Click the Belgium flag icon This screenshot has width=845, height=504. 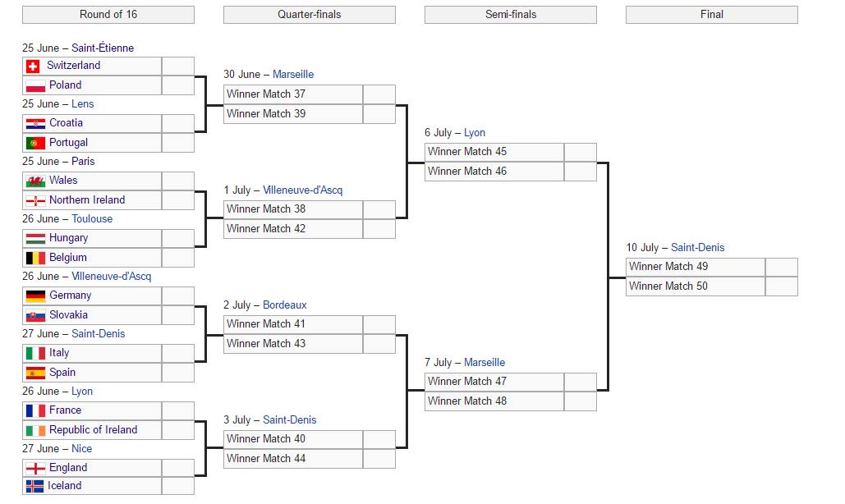[35, 258]
